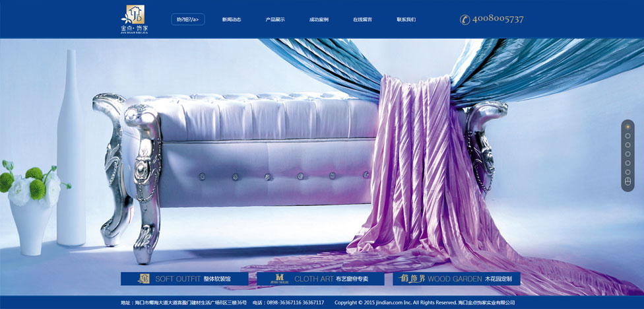The height and width of the screenshot is (309, 644).
Task: Select the sixth dot in side navigator
Action: pos(628,172)
